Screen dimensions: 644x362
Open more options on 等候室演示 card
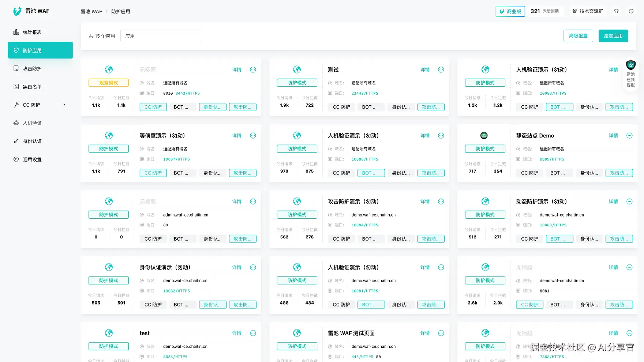(x=253, y=136)
